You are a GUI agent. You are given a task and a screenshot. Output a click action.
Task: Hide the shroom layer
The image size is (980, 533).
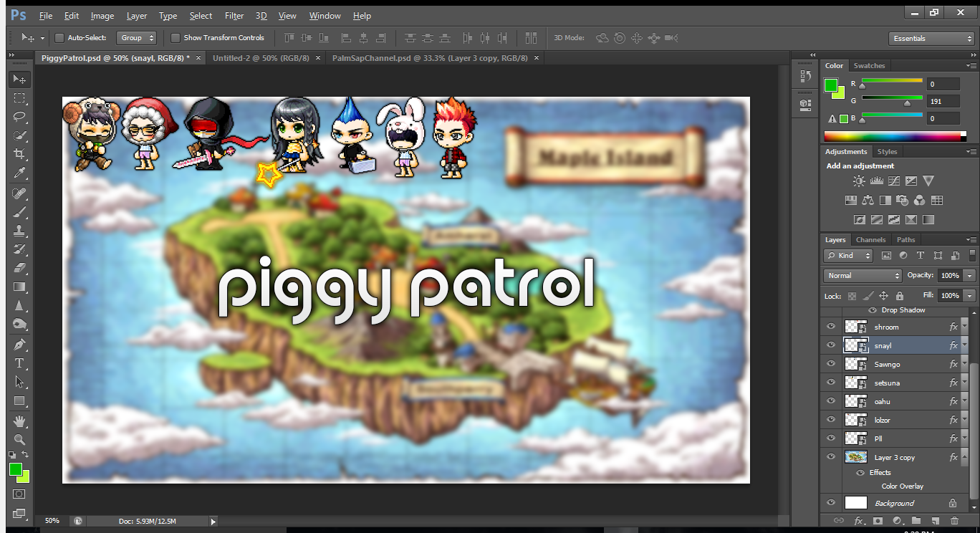point(831,327)
